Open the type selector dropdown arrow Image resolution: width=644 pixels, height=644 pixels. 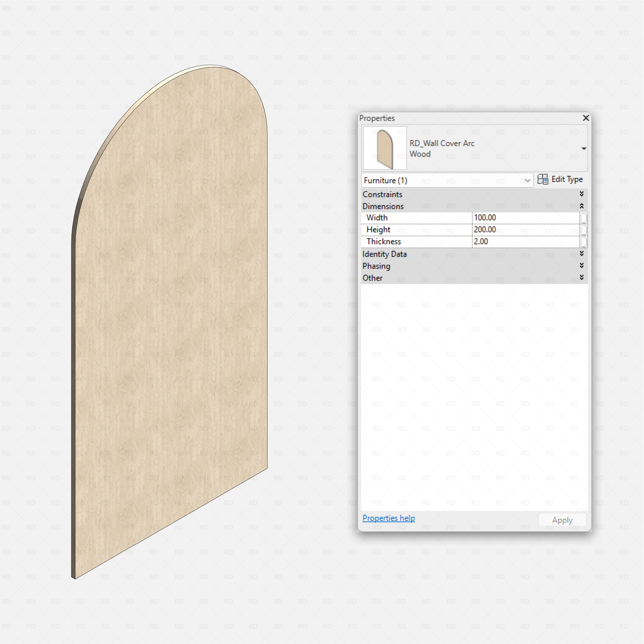tap(584, 149)
